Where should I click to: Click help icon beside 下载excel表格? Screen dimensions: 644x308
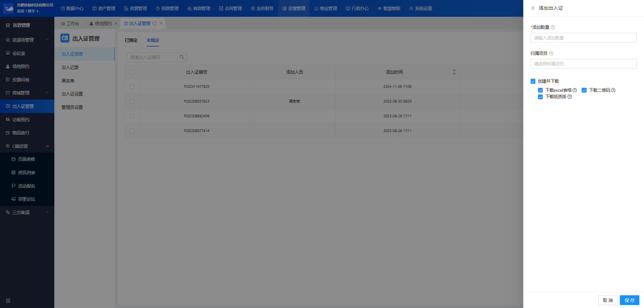coord(575,90)
